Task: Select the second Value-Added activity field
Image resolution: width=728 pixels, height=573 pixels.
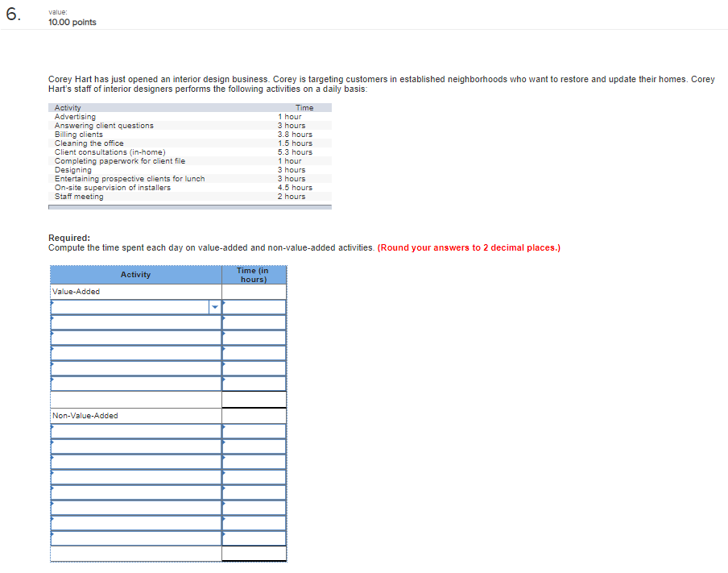Action: click(136, 322)
